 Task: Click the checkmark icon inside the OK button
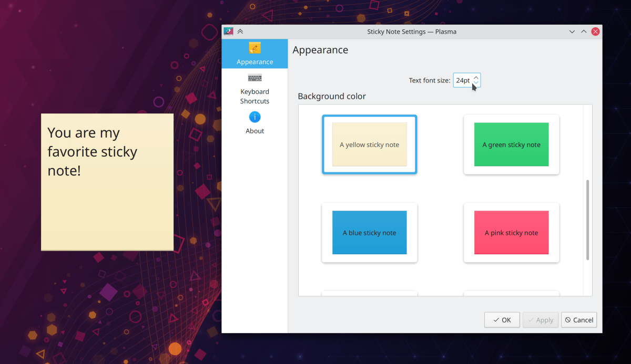click(495, 320)
